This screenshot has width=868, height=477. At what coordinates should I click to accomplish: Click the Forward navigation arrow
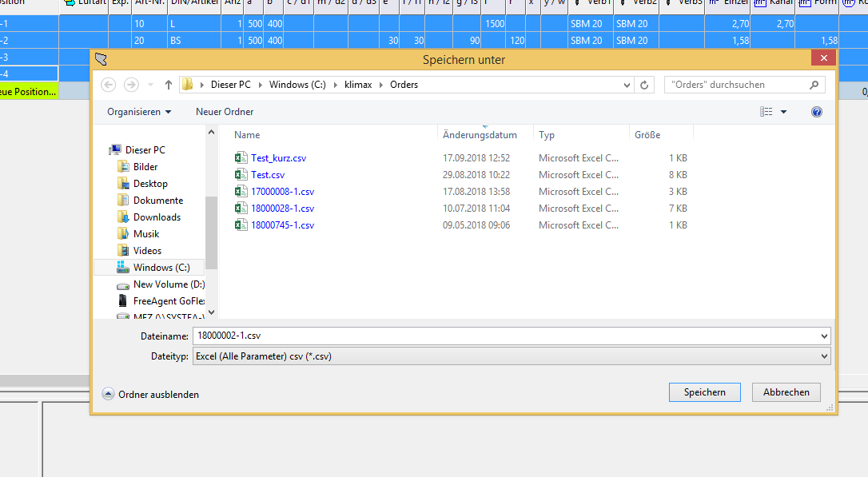[131, 85]
